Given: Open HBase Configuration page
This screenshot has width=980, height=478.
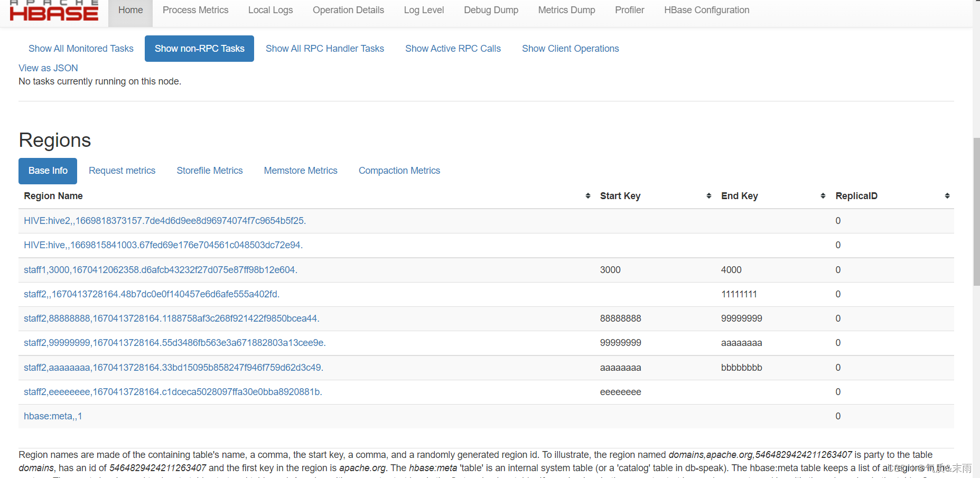Looking at the screenshot, I should (706, 10).
